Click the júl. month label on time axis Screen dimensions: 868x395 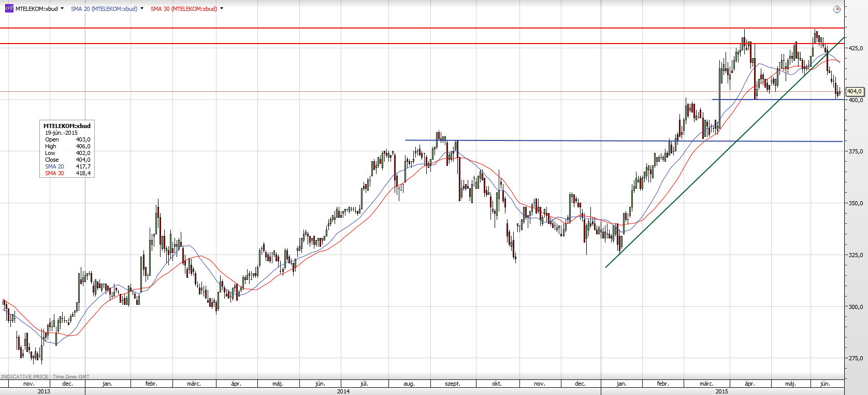coord(364,384)
